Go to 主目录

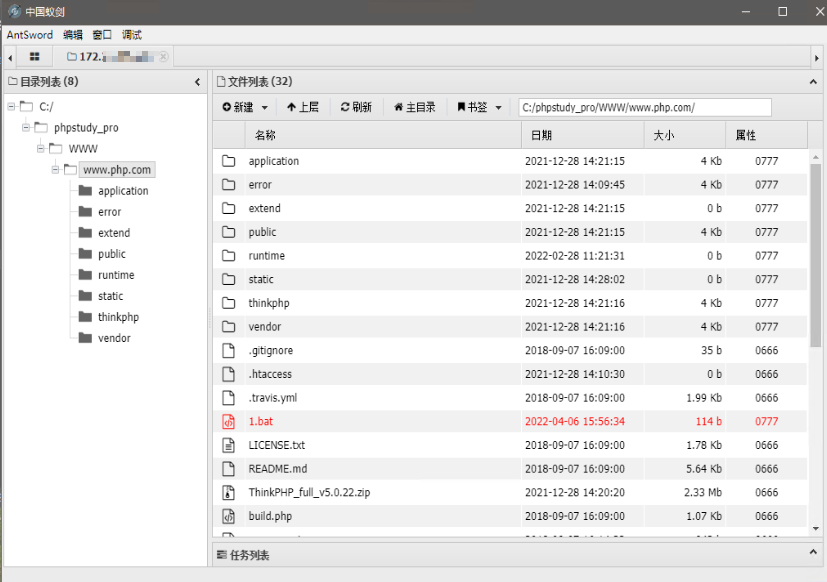(415, 107)
